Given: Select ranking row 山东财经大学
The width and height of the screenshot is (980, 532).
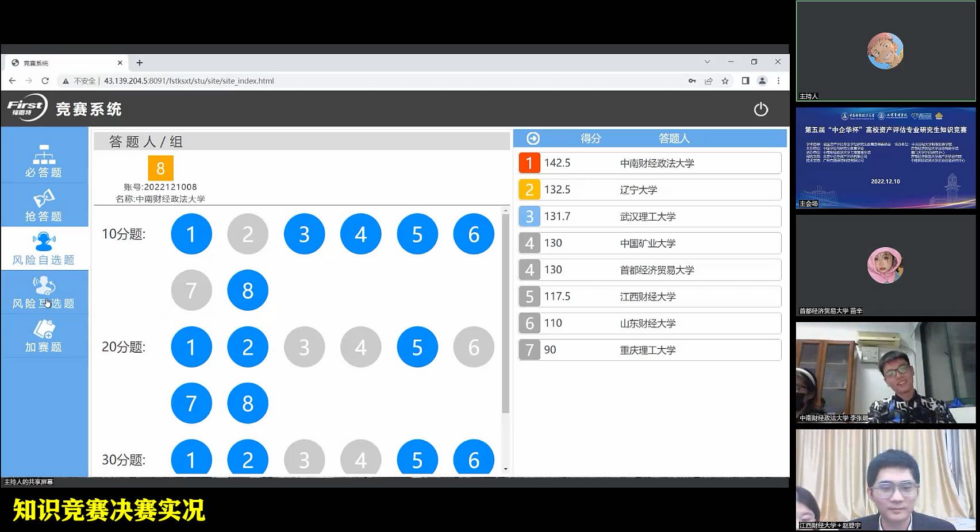Looking at the screenshot, I should click(x=650, y=323).
